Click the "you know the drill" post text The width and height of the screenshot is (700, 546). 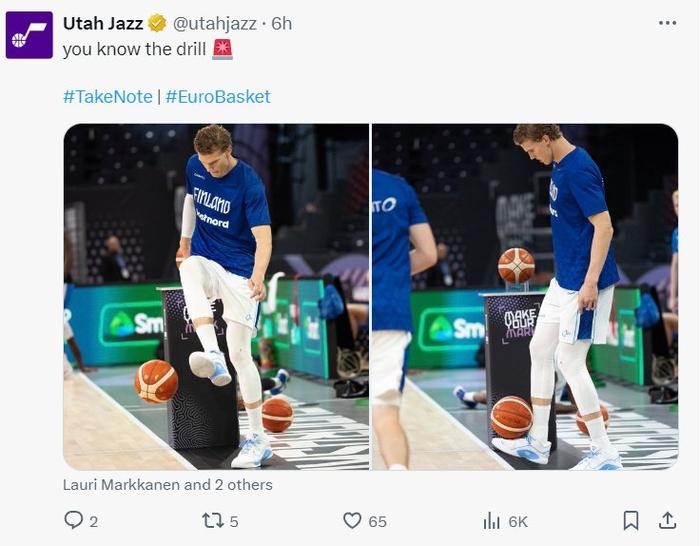pyautogui.click(x=134, y=50)
